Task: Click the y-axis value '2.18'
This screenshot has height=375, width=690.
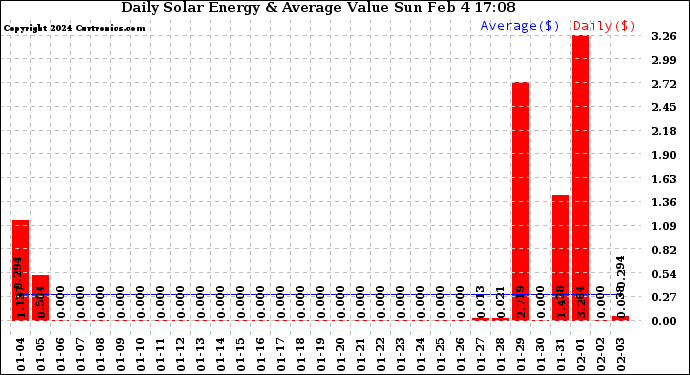Action: coord(664,132)
